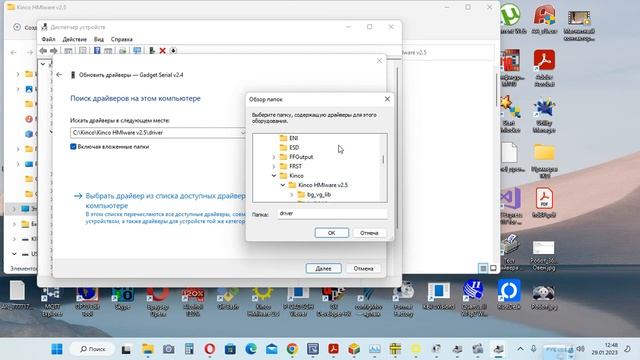Viewport: 640px width, 360px height.
Task: Click OK in the folder browse dialog
Action: [331, 233]
